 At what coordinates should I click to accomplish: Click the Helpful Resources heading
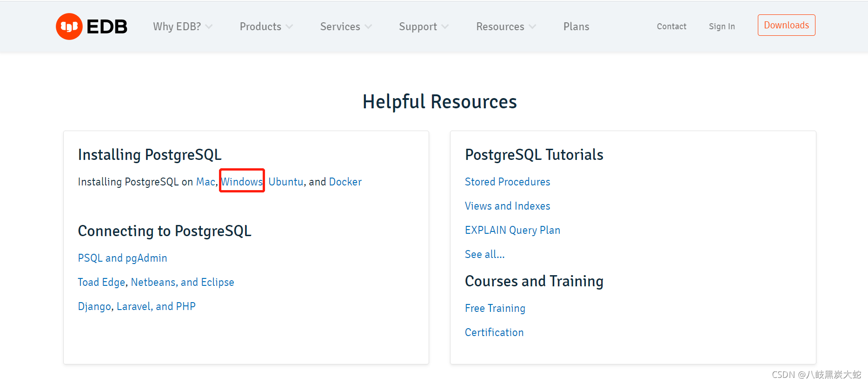tap(439, 102)
